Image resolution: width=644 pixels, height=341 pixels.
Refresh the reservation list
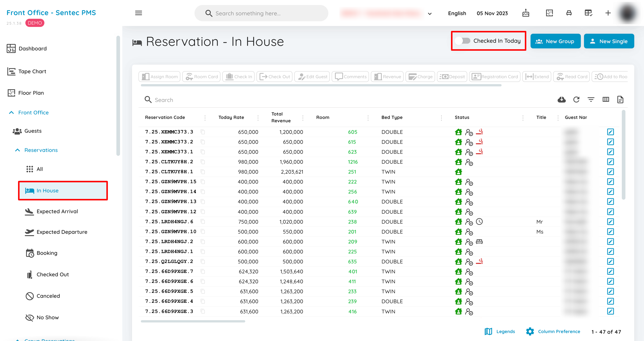[576, 99]
